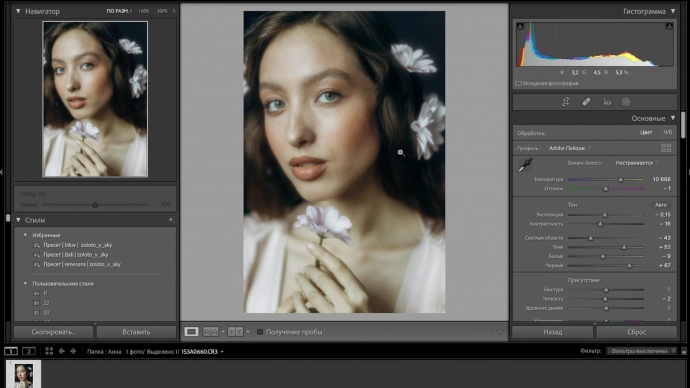The height and width of the screenshot is (388, 690).
Task: Go back with the left arrow in filmstrip bar
Action: tap(62, 351)
